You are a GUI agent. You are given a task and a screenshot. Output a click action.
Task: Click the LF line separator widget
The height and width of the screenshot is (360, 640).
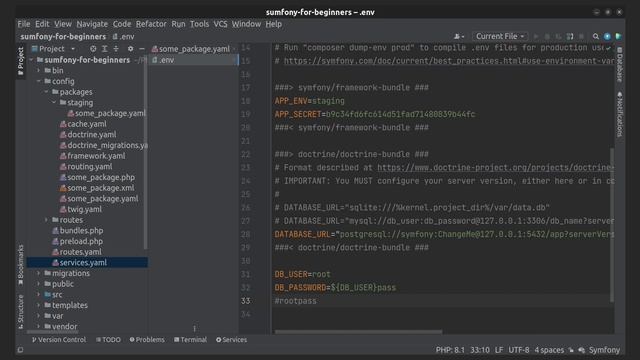(x=499, y=350)
